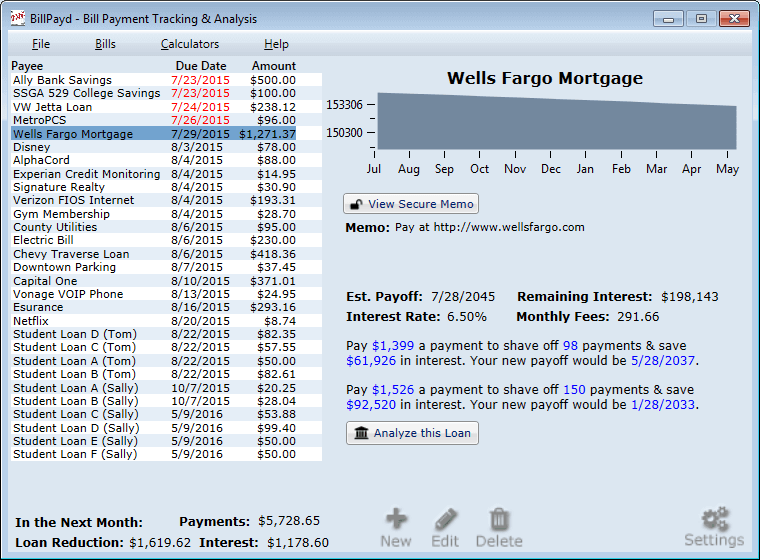Click the $5,728.65 payments total
Image resolution: width=760 pixels, height=560 pixels.
289,521
